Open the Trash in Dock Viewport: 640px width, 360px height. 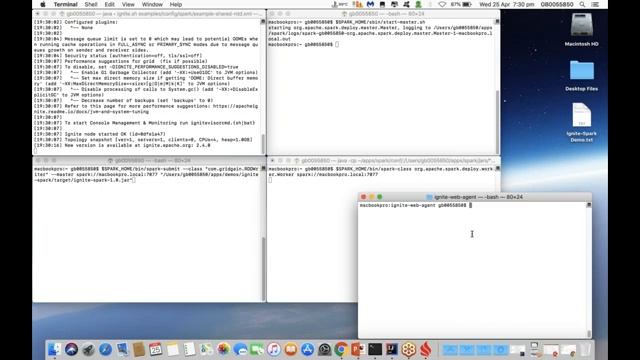585,349
